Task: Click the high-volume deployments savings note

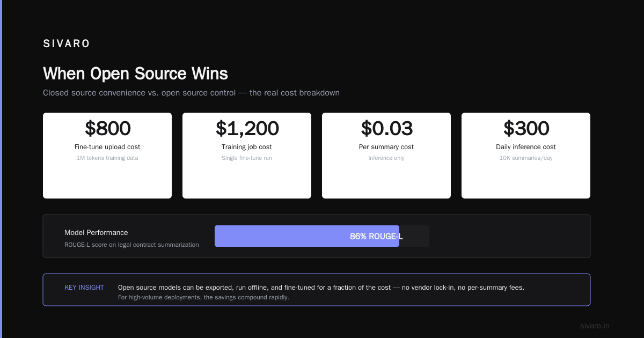Action: 203,297
